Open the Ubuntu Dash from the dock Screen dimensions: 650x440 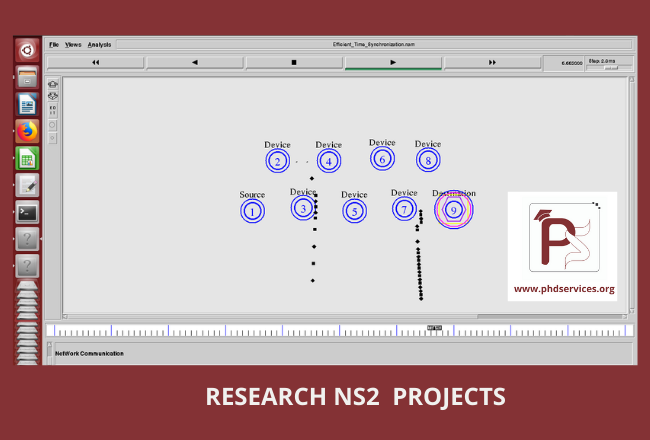pyautogui.click(x=27, y=51)
